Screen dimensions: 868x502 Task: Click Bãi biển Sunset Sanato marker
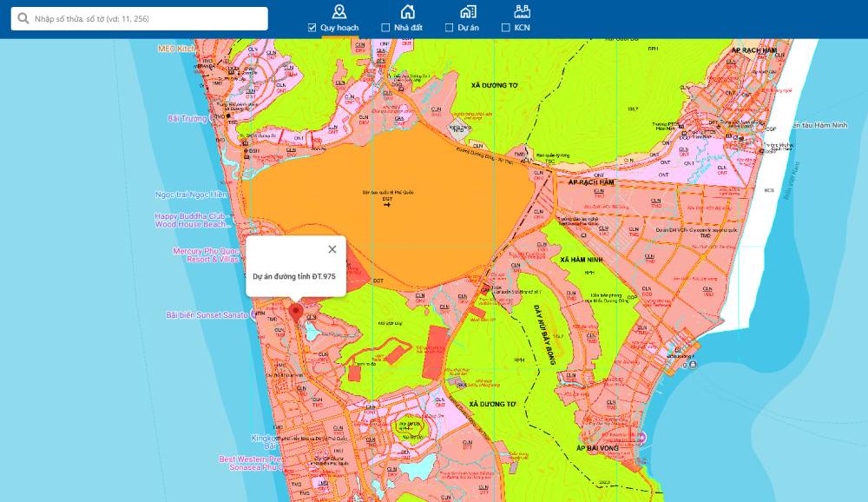[x=207, y=315]
